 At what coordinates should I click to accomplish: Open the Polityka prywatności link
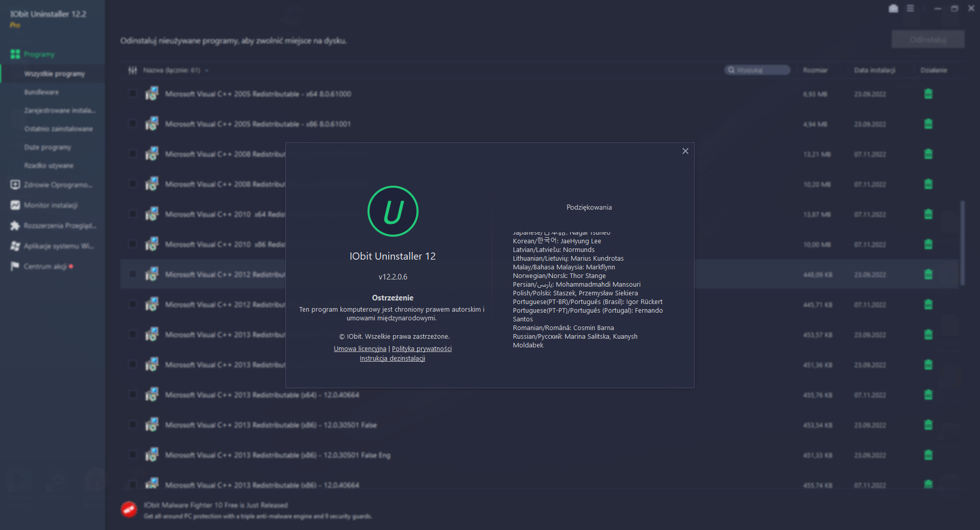pos(422,349)
